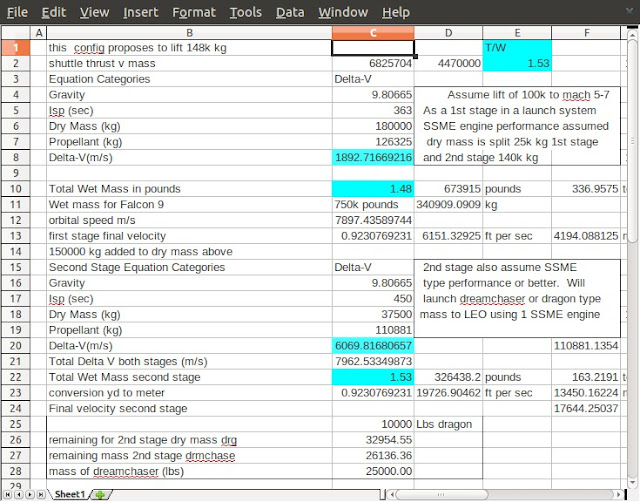Click 'shuttle thrust v mass' cell
This screenshot has height=502, width=640.
coord(189,63)
